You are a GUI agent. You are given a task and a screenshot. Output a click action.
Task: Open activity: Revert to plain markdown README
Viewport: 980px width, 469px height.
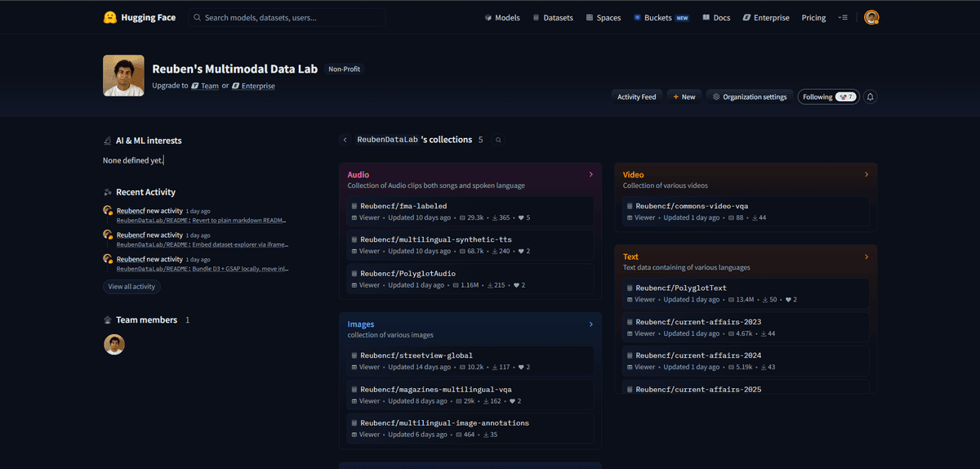coord(201,221)
